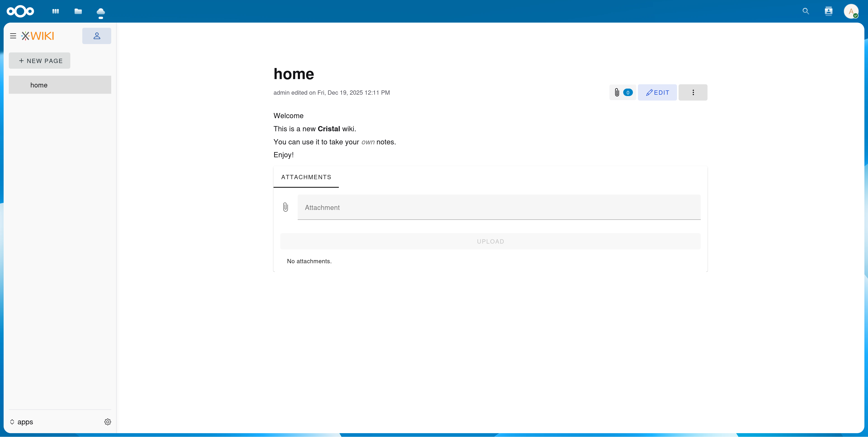Viewport: 868px width, 437px height.
Task: Click the EDIT button
Action: click(657, 92)
